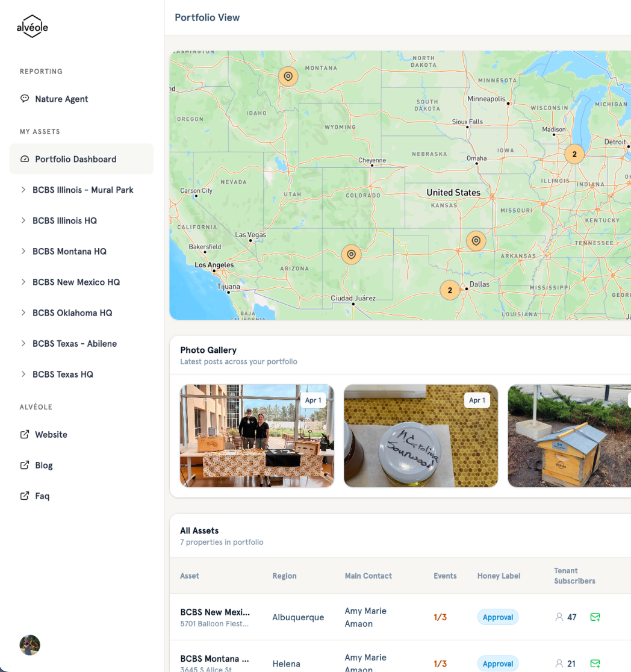Viewport: 631px width, 672px height.
Task: Expand BCBS Montana HQ chevron
Action: pyautogui.click(x=23, y=251)
